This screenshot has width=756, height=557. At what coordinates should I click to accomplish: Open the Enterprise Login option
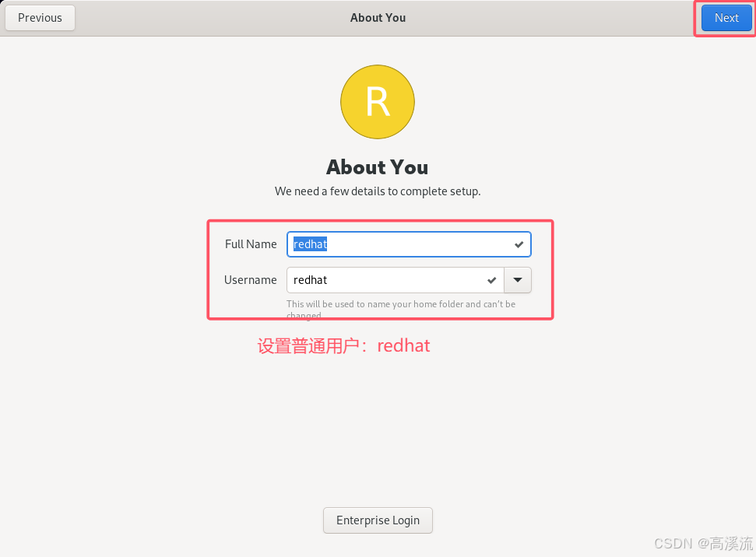[378, 520]
